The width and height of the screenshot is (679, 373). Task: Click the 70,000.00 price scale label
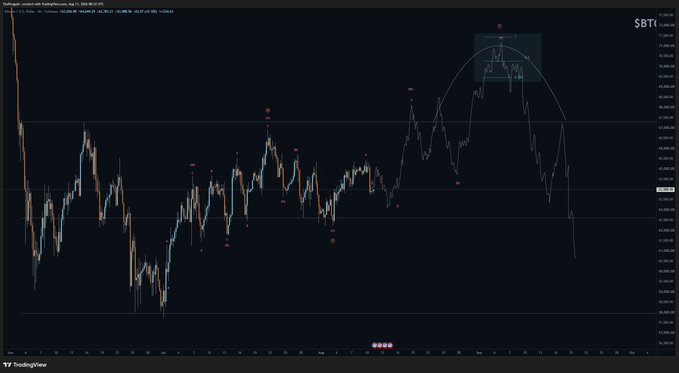point(666,66)
